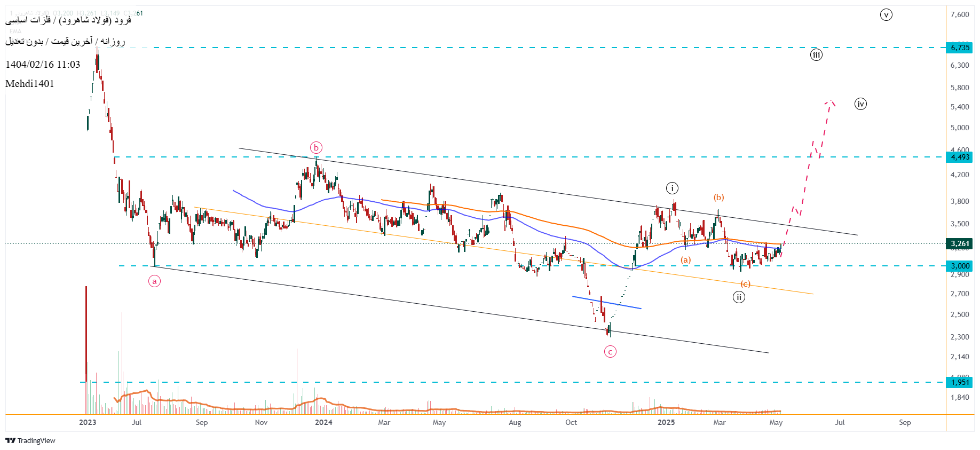
Task: Click the black circled wave ii label
Action: coord(739,297)
